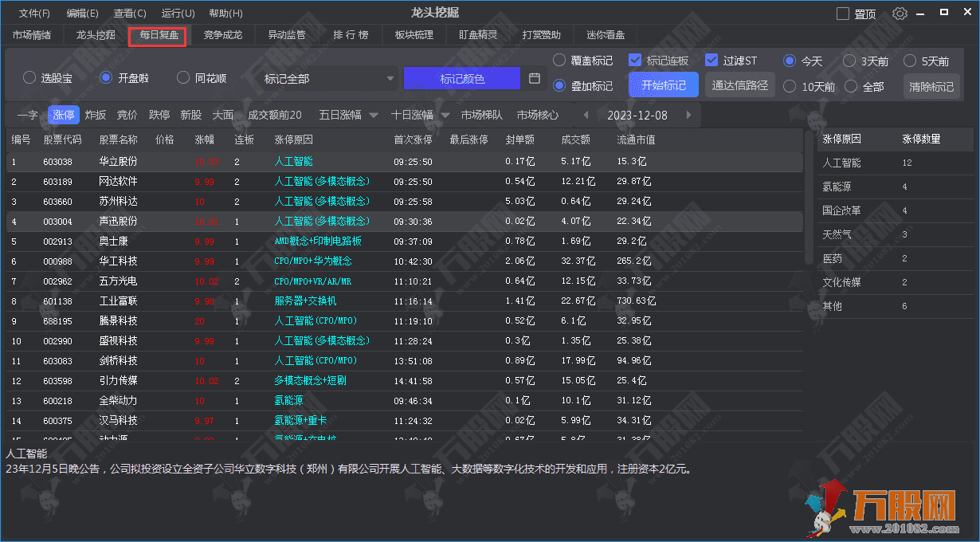Expand 五日涨幅 dropdown arrow

[x=373, y=115]
